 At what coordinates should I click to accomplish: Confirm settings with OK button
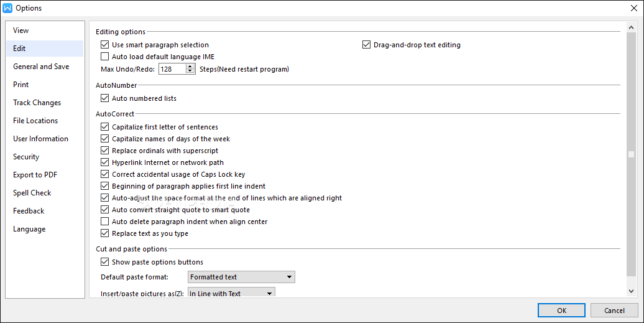point(561,311)
